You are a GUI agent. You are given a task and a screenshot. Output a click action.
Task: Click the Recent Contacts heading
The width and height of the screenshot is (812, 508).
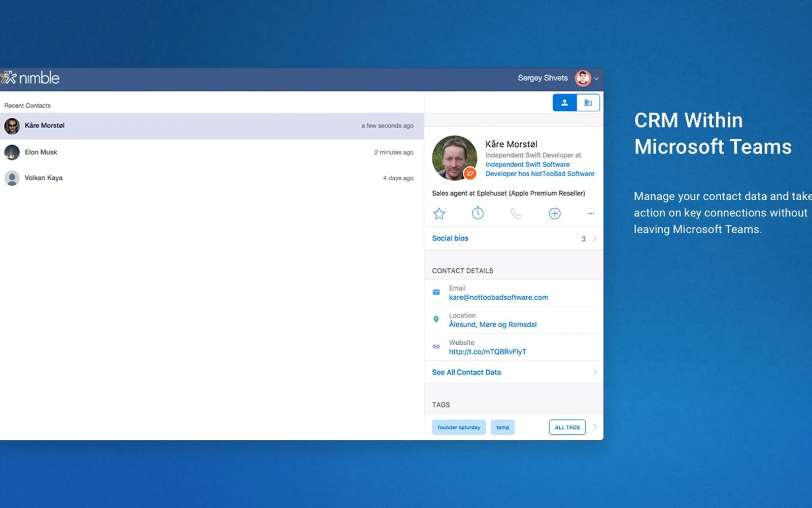click(x=27, y=106)
